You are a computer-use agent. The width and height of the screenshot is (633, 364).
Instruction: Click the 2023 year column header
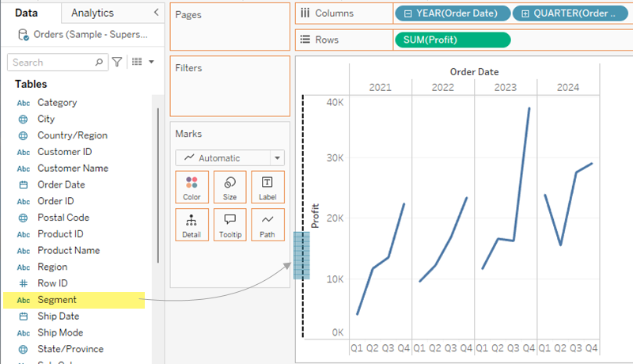[x=506, y=87]
